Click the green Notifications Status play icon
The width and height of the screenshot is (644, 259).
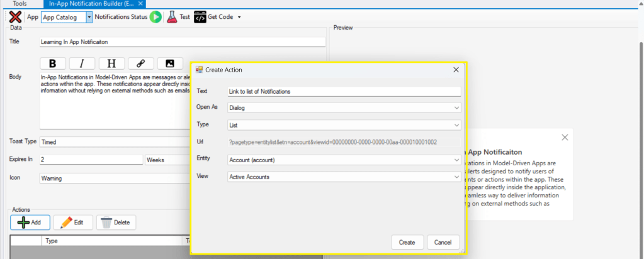(x=155, y=17)
